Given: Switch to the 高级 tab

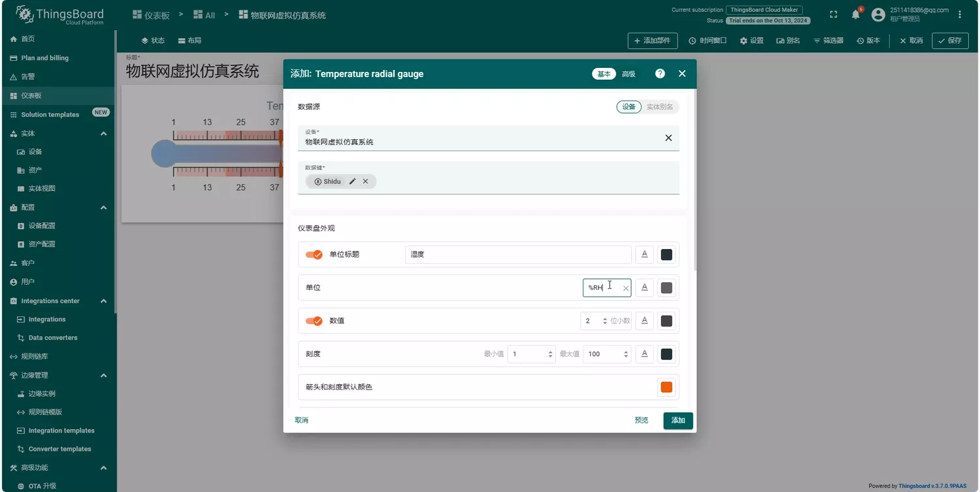Looking at the screenshot, I should coord(629,74).
